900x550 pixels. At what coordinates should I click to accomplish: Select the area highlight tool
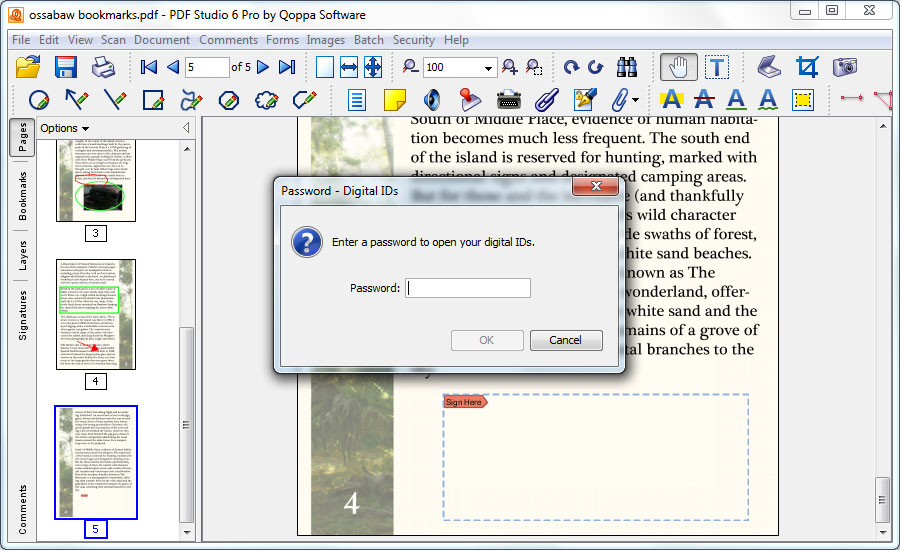click(803, 100)
